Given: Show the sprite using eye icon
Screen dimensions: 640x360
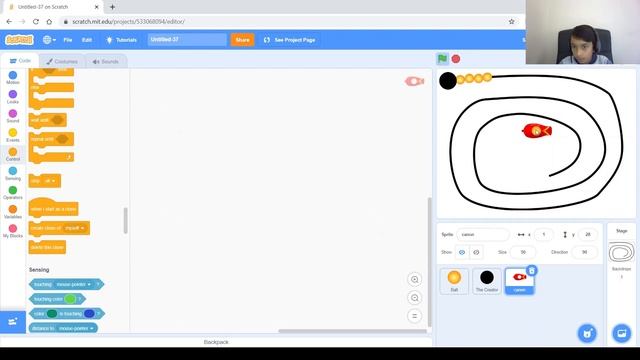Looking at the screenshot, I should click(462, 252).
